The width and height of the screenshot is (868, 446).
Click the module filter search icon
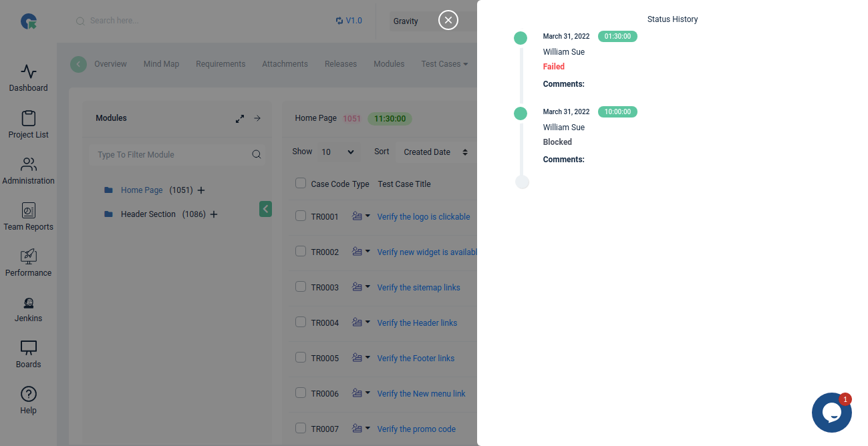[257, 154]
